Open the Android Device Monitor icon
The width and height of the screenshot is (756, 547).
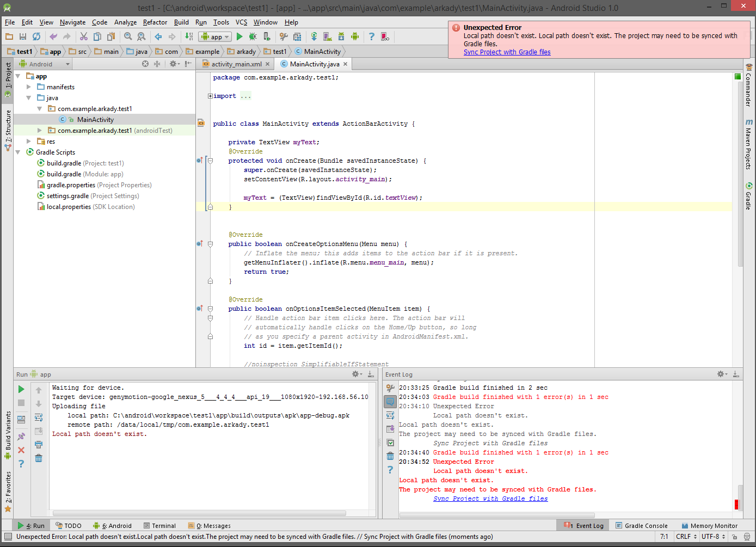[355, 36]
